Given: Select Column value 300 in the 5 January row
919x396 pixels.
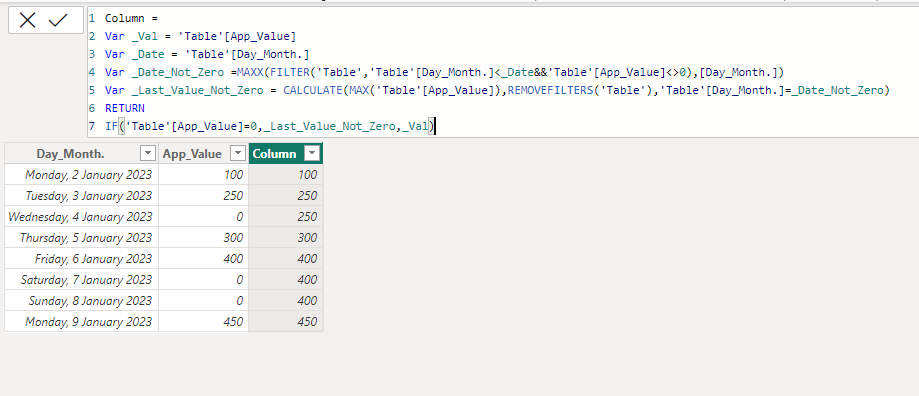Looking at the screenshot, I should [286, 238].
